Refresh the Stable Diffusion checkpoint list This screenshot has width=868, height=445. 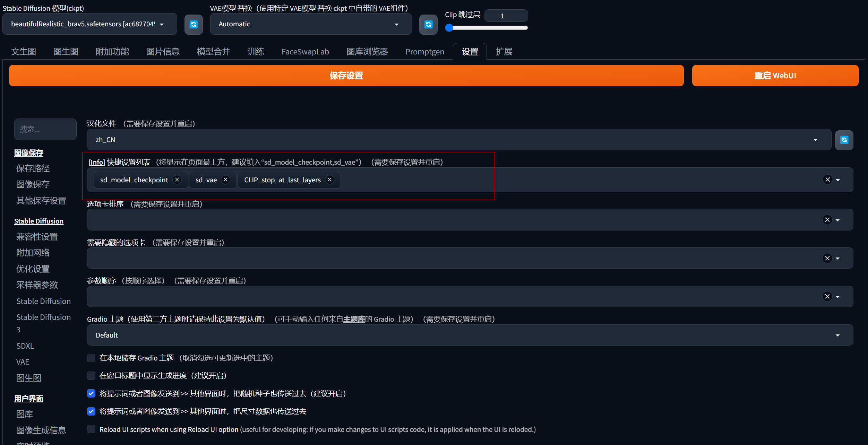pyautogui.click(x=194, y=24)
